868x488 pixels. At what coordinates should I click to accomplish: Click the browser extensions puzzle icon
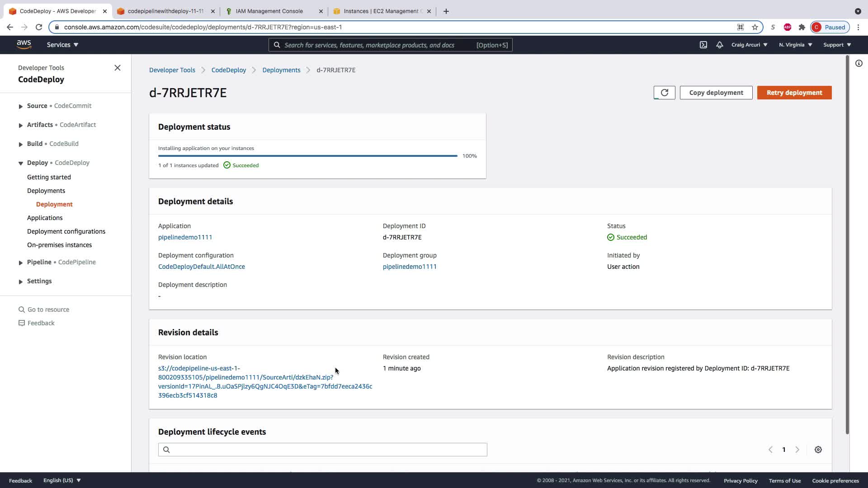pyautogui.click(x=802, y=27)
